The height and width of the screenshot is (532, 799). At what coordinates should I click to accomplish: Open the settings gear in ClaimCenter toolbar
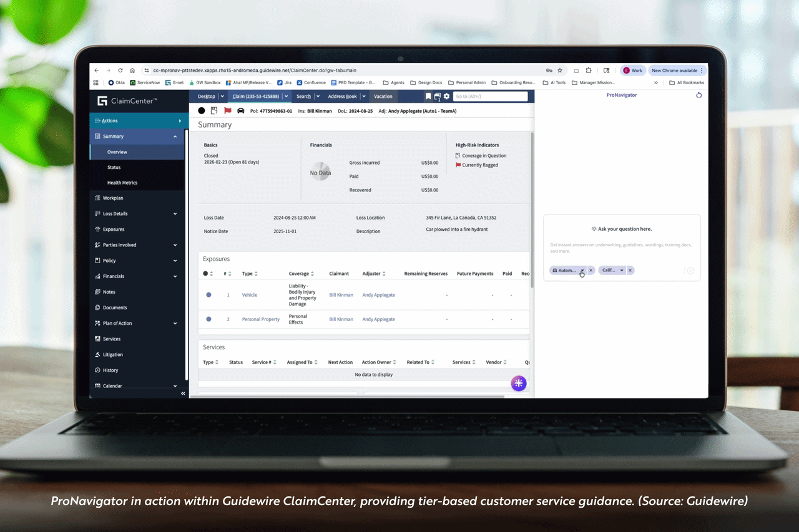tap(446, 96)
